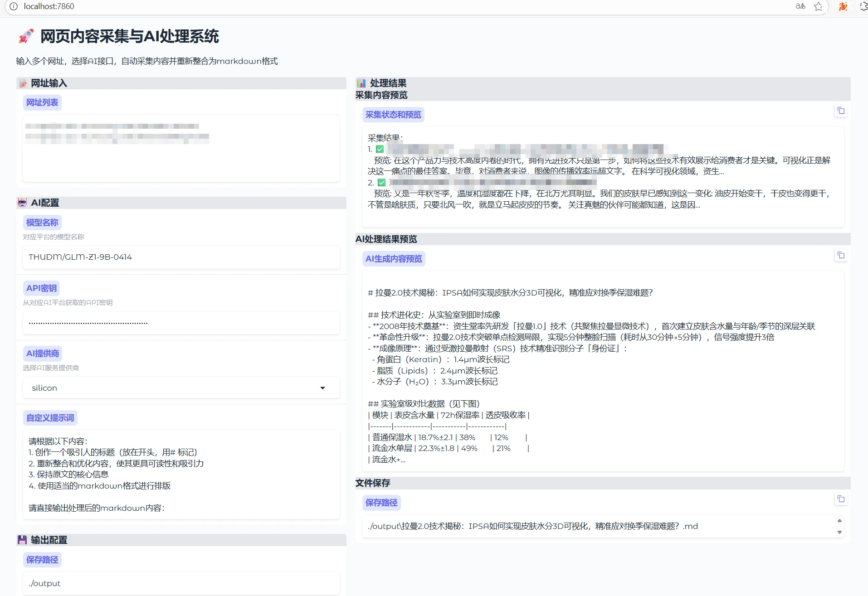Click the site info icon in address bar
This screenshot has width=868, height=596.
click(14, 6)
